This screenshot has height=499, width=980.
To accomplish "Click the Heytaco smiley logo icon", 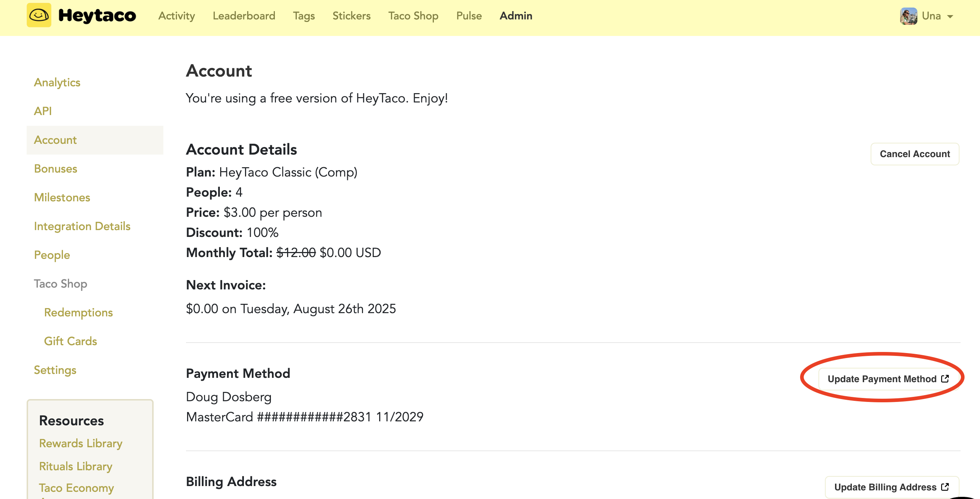I will coord(39,15).
